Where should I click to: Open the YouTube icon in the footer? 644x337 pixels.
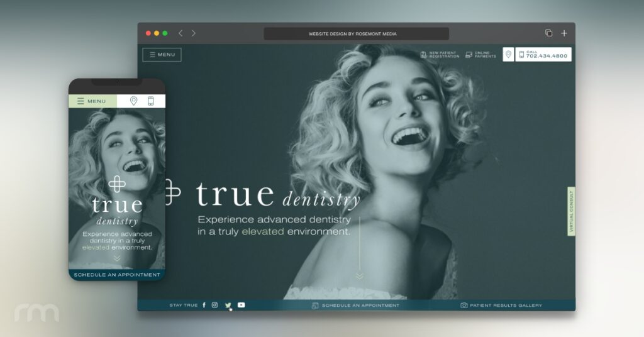click(x=241, y=305)
